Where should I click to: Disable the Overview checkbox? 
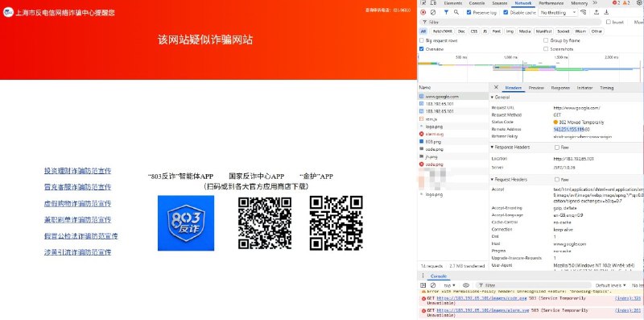[x=421, y=49]
